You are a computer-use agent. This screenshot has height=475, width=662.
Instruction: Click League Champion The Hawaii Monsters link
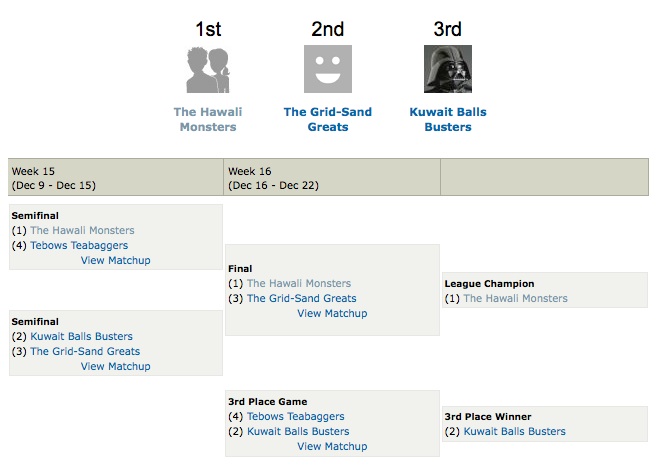515,299
